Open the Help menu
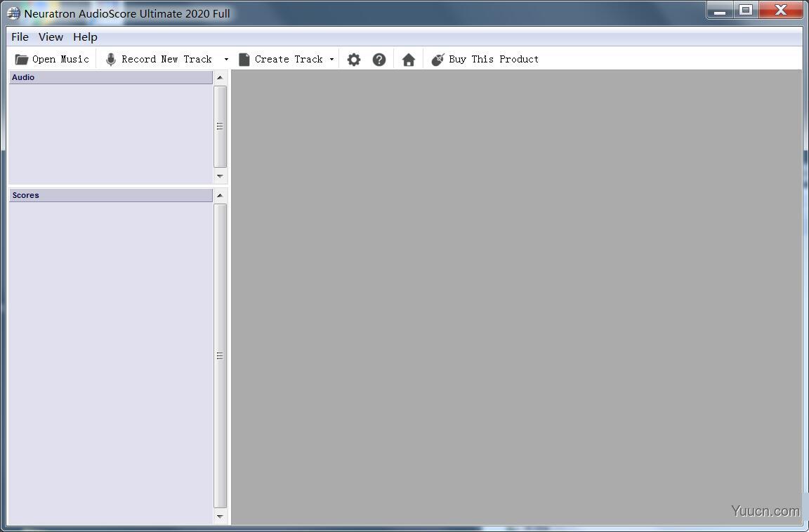 point(85,37)
